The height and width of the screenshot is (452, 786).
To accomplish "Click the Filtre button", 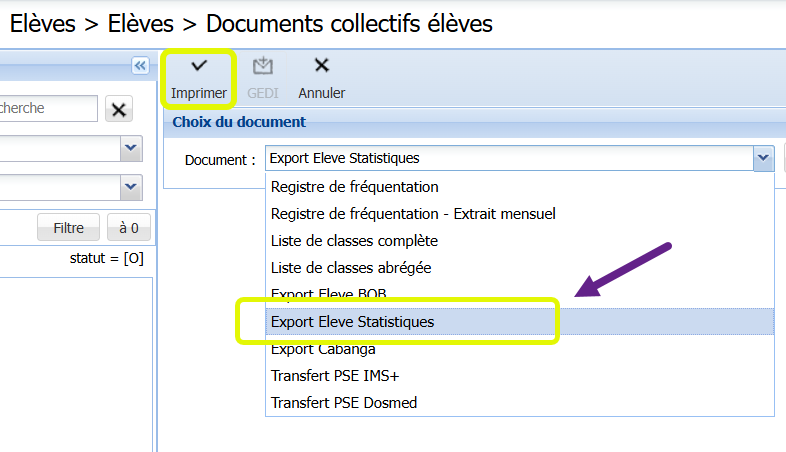I will [x=69, y=228].
